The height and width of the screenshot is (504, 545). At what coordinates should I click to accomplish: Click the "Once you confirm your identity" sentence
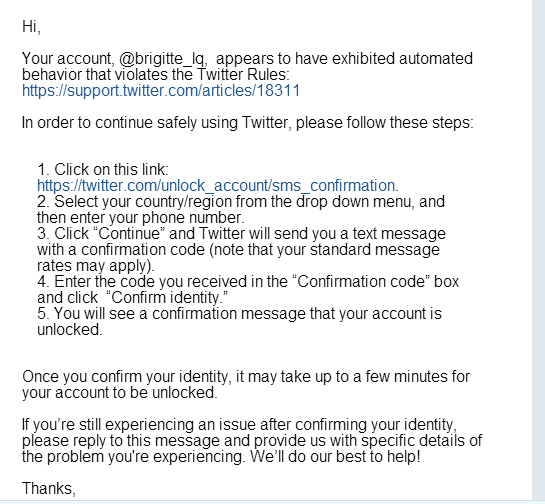click(x=246, y=377)
